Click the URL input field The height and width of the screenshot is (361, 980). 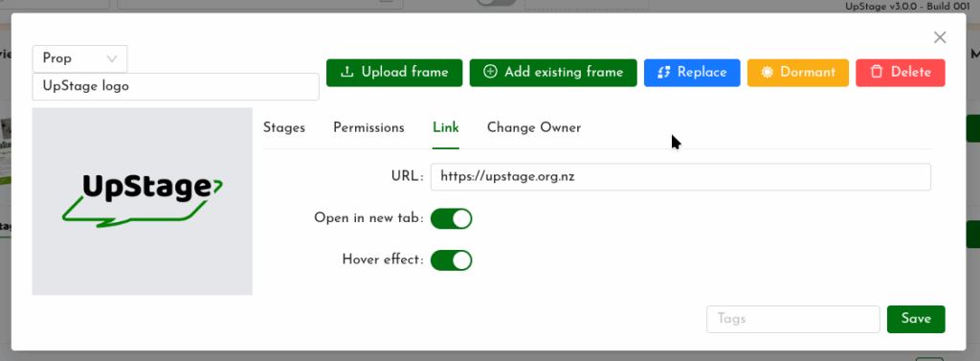[x=680, y=177]
